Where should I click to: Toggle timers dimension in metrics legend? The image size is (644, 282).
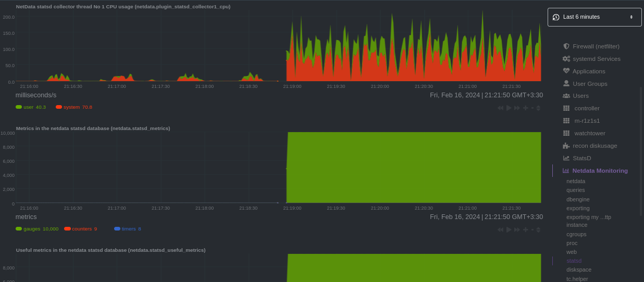128,228
